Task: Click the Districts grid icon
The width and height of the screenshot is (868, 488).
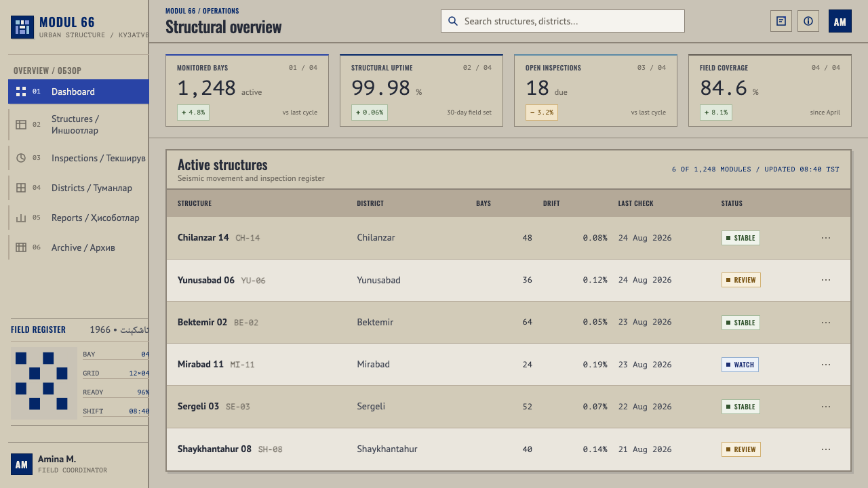Action: point(21,188)
